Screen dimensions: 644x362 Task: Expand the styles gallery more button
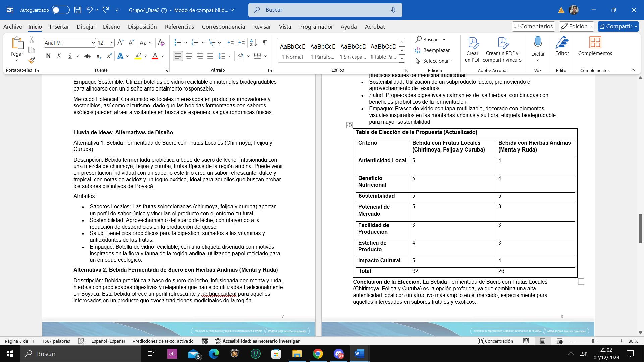tap(402, 58)
